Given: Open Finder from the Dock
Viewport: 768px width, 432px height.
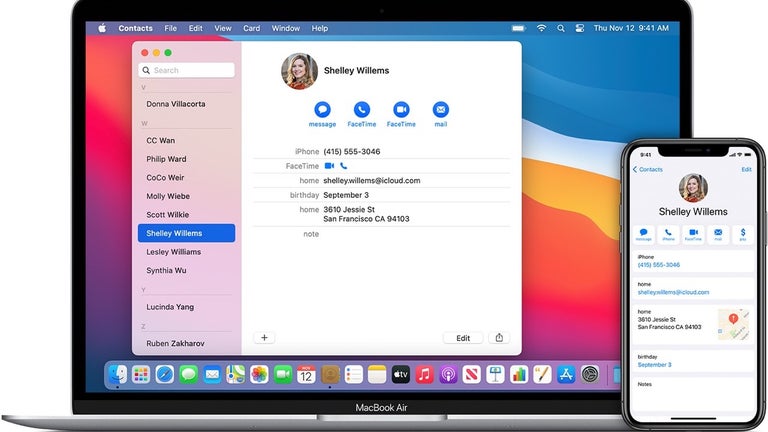Looking at the screenshot, I should click(x=119, y=374).
